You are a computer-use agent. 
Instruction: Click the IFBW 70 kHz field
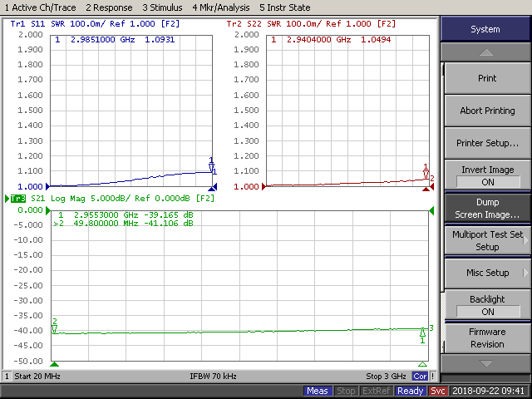click(x=213, y=377)
